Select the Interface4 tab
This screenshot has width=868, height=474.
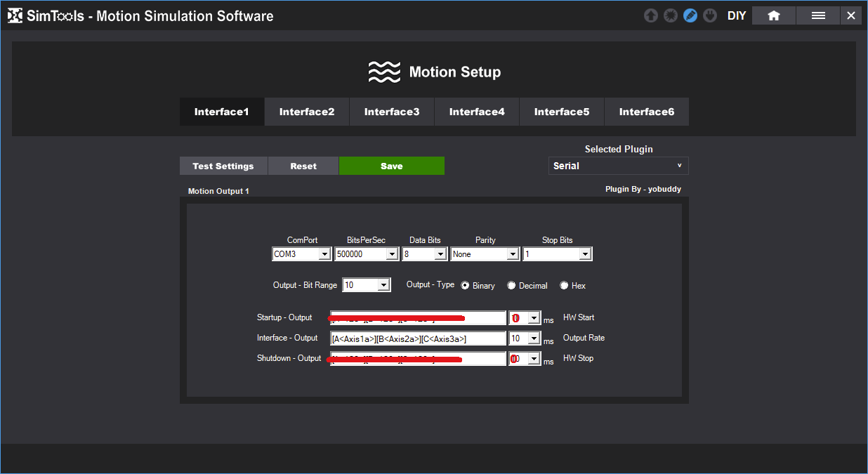pyautogui.click(x=477, y=112)
